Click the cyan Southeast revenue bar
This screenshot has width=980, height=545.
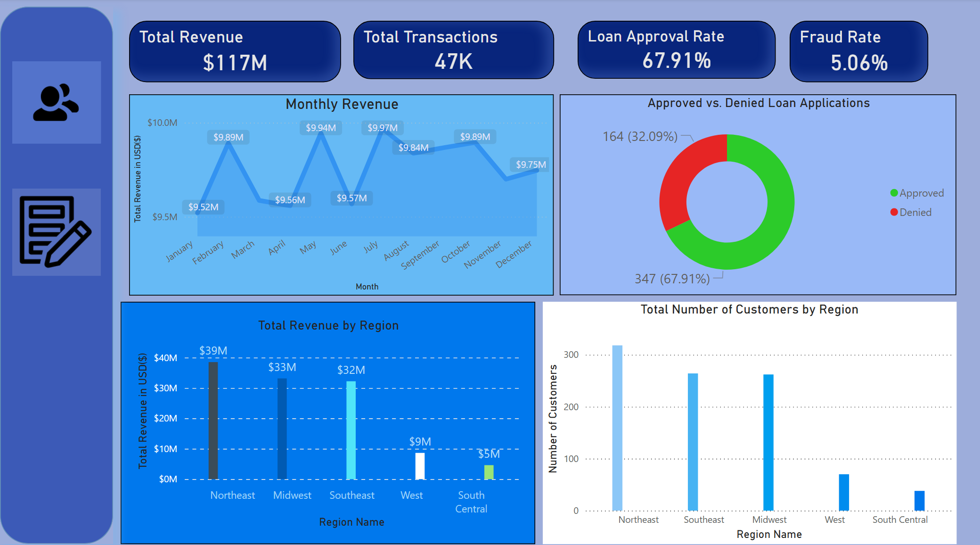(x=351, y=430)
